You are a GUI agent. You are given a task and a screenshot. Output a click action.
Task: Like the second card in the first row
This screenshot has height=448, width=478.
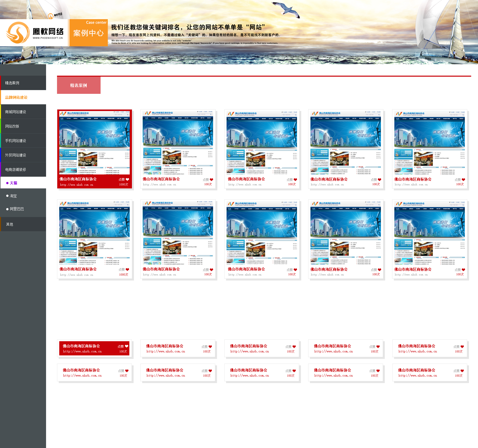tap(211, 180)
